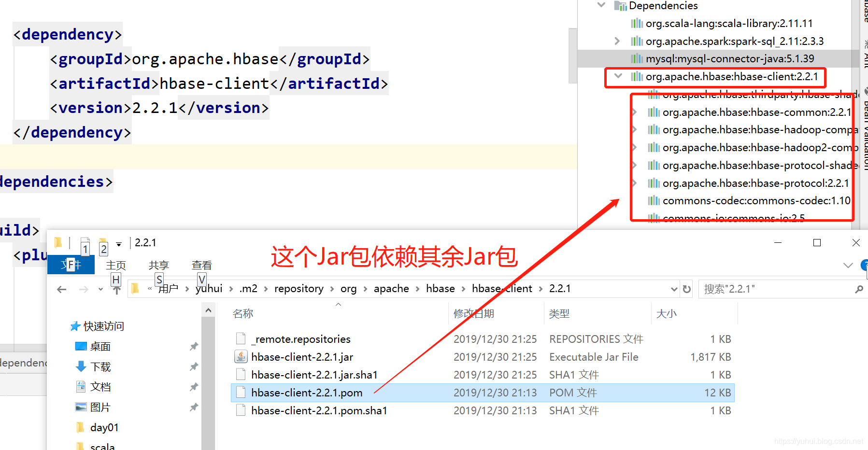The width and height of the screenshot is (868, 450).
Task: Click the Dependencies folder icon
Action: (x=620, y=6)
